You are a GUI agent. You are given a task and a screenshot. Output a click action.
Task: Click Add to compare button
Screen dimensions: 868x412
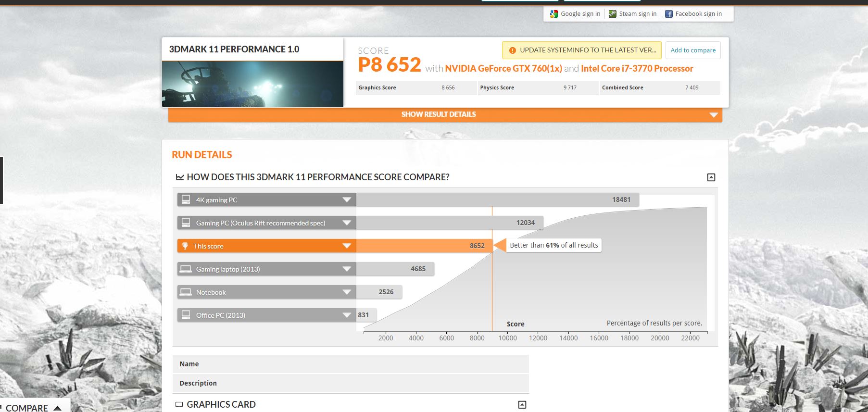[693, 50]
